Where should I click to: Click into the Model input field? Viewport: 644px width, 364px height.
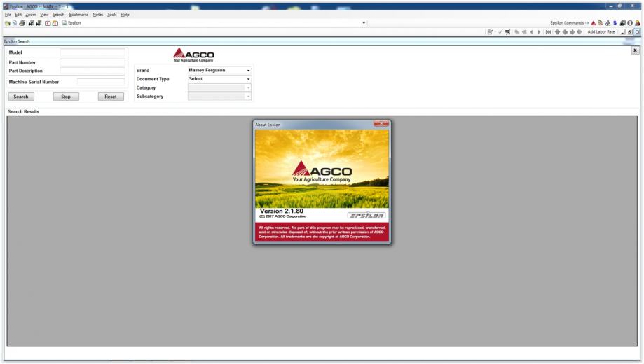93,52
